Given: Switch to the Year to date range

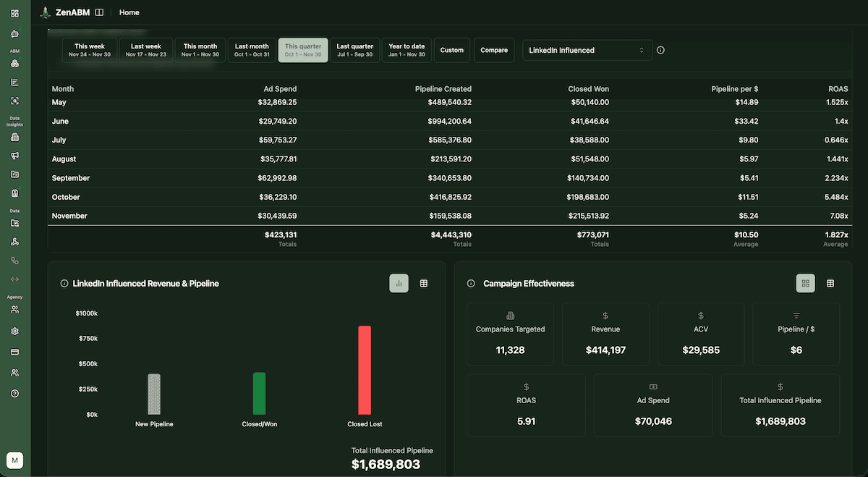Looking at the screenshot, I should [407, 49].
